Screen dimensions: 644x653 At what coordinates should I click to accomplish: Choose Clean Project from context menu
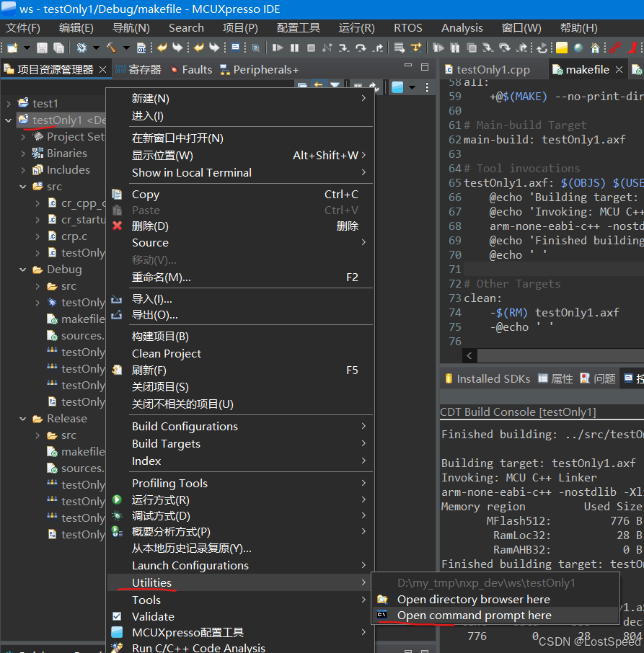point(240,354)
